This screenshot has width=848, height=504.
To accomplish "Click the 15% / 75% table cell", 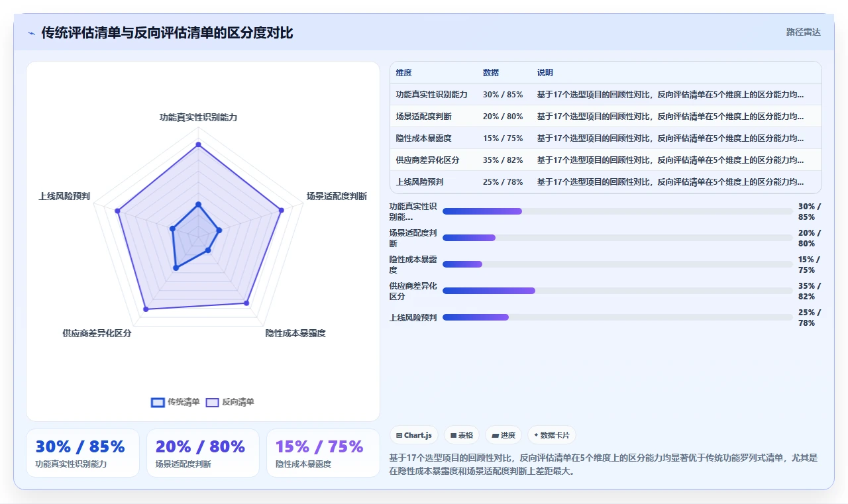I will coord(503,138).
